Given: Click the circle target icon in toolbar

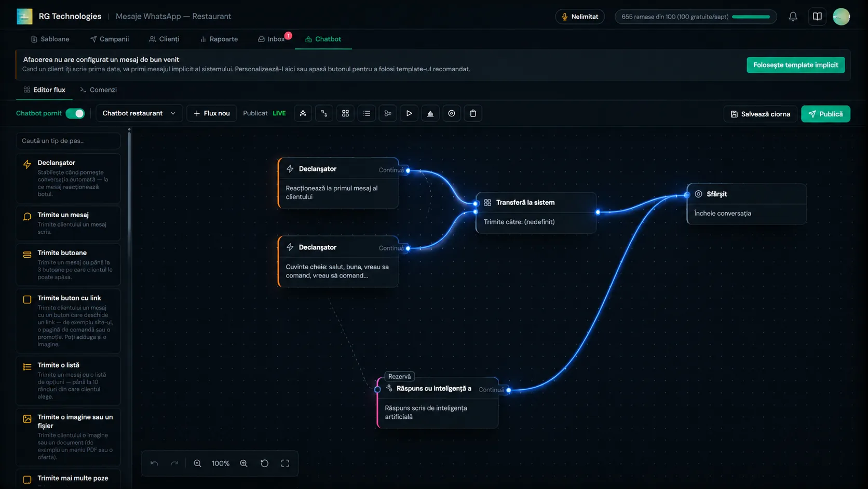Looking at the screenshot, I should 452,113.
